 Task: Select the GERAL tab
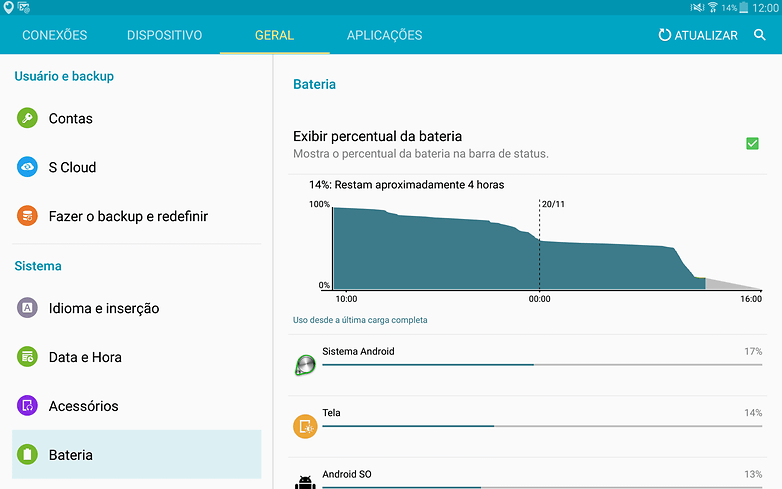point(274,35)
